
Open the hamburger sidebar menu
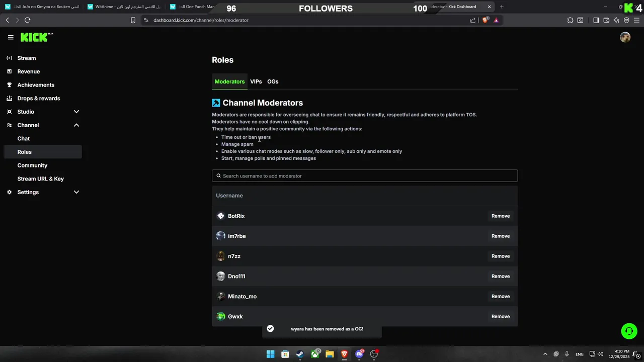tap(11, 37)
